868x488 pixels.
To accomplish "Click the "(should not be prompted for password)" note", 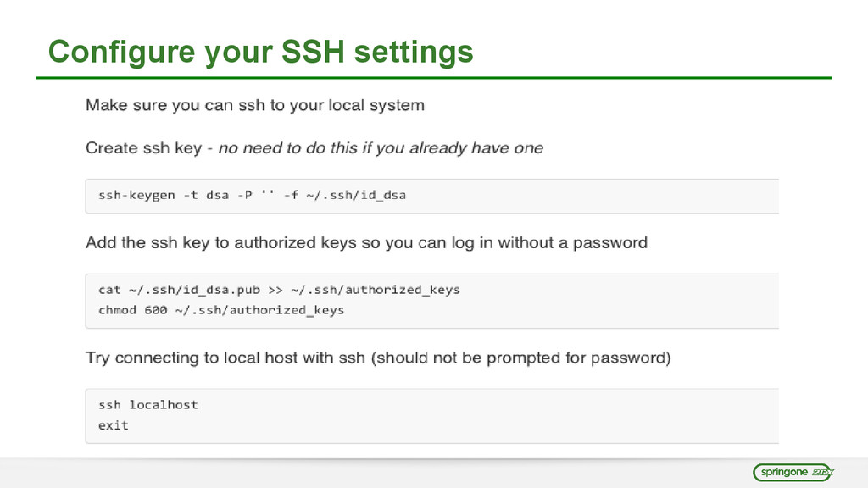I will (520, 358).
